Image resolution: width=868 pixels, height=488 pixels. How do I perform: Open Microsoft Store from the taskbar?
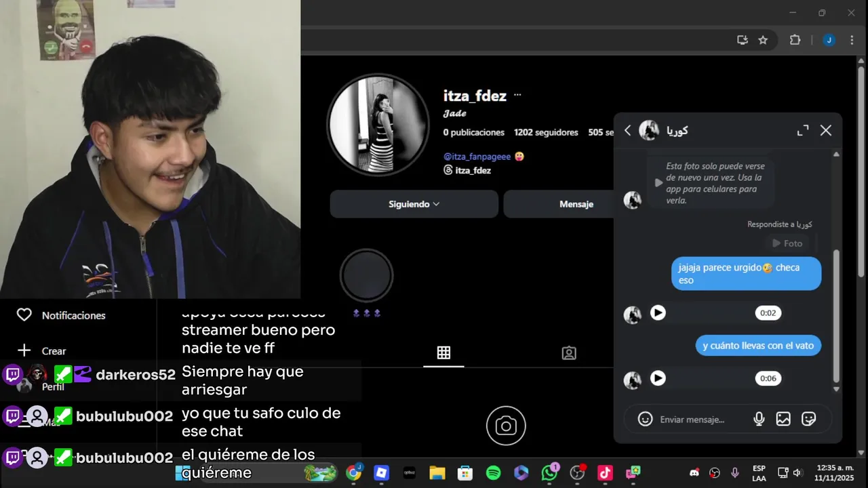(x=465, y=472)
